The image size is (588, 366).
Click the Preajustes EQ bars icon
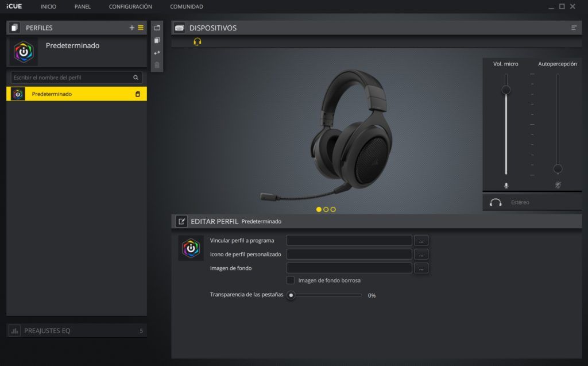(14, 331)
